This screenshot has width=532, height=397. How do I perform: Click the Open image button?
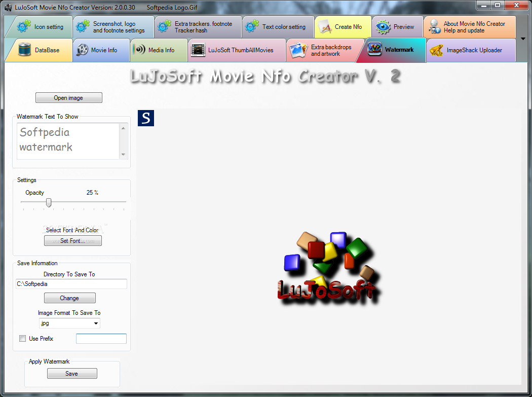tap(68, 98)
